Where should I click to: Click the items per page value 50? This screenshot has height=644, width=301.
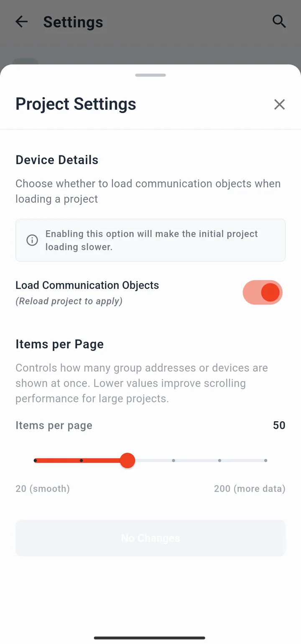coord(279,425)
